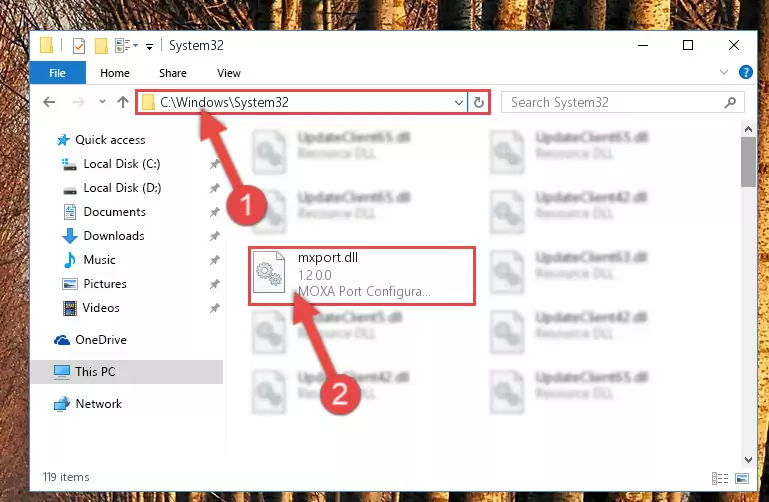Click the mxport.dll gear file icon
Viewport: 769px width, 502px height.
269,272
